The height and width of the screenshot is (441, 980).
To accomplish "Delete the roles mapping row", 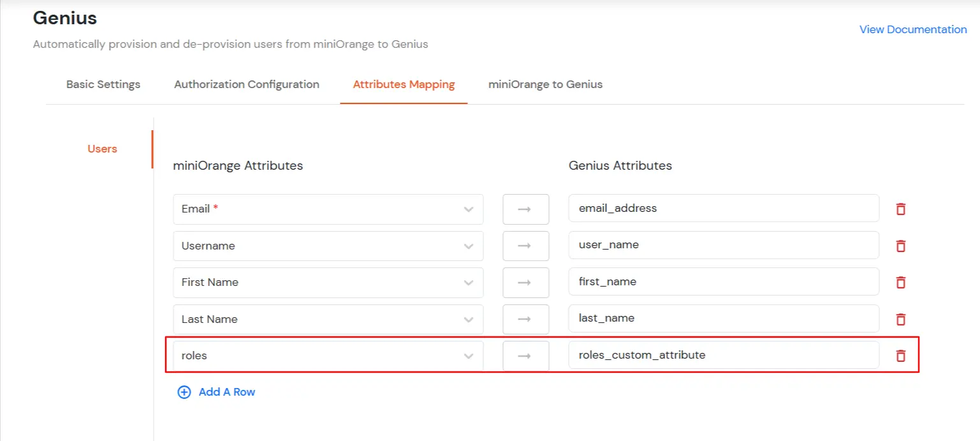I will pos(900,355).
